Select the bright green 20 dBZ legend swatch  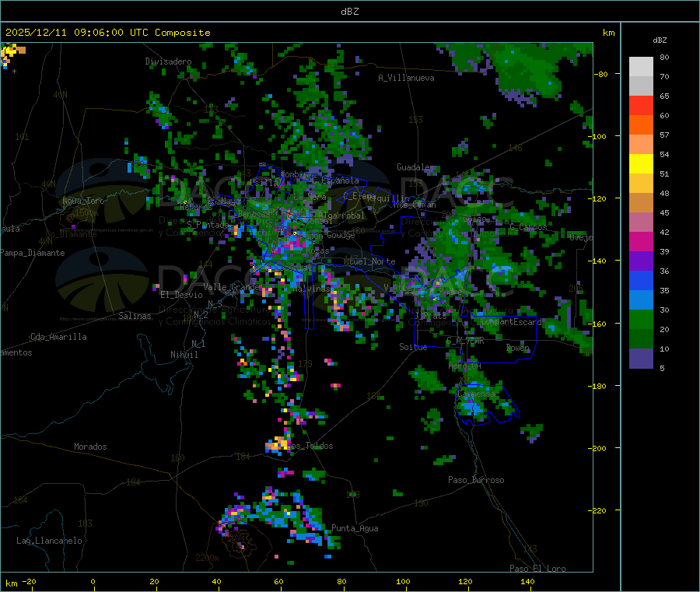[x=641, y=319]
